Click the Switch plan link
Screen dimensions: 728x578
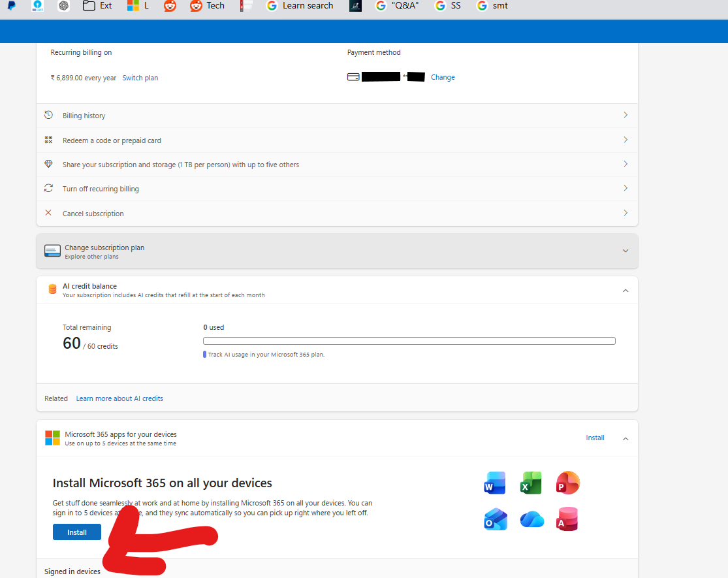[x=140, y=78]
